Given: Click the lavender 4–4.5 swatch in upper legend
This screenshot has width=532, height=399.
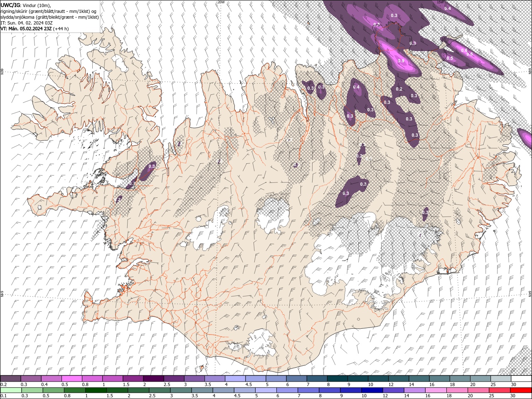Looking at the screenshot, I should (x=235, y=379).
